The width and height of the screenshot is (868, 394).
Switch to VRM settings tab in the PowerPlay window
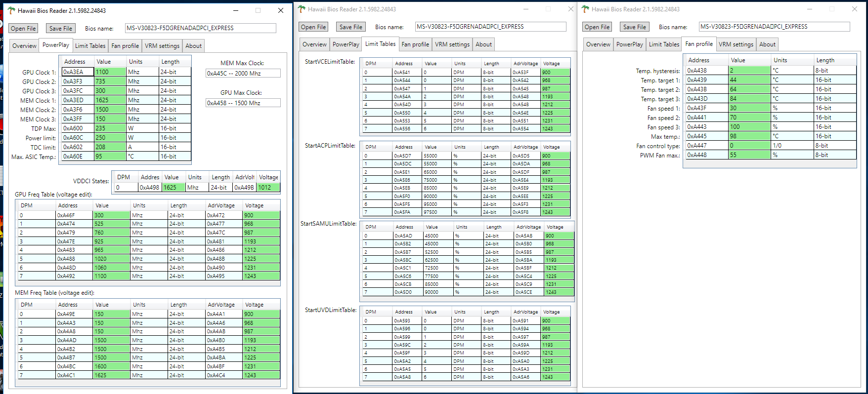162,46
